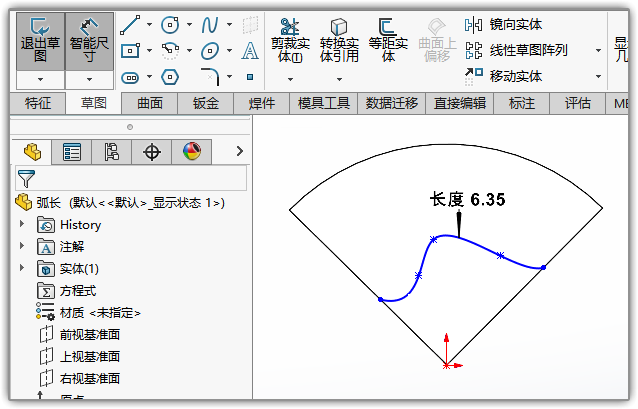Screen dimensions: 638x409
Task: Select the Polygon sketch tool
Action: pos(170,77)
